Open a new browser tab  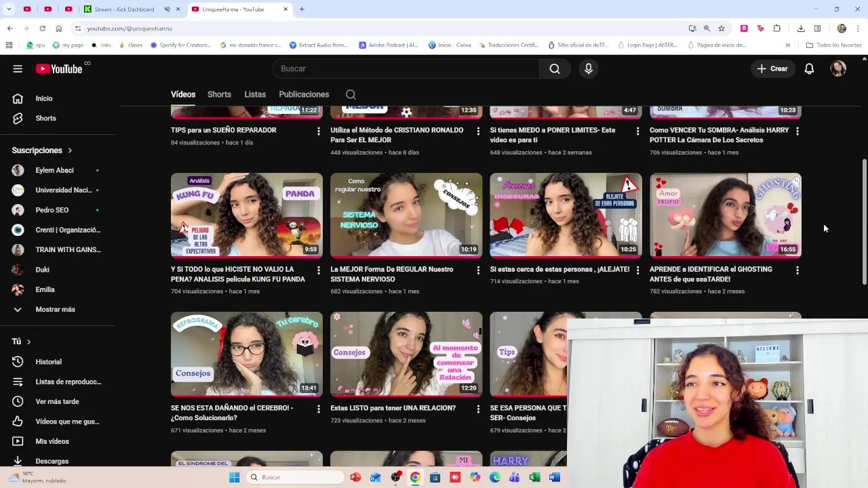click(x=302, y=9)
